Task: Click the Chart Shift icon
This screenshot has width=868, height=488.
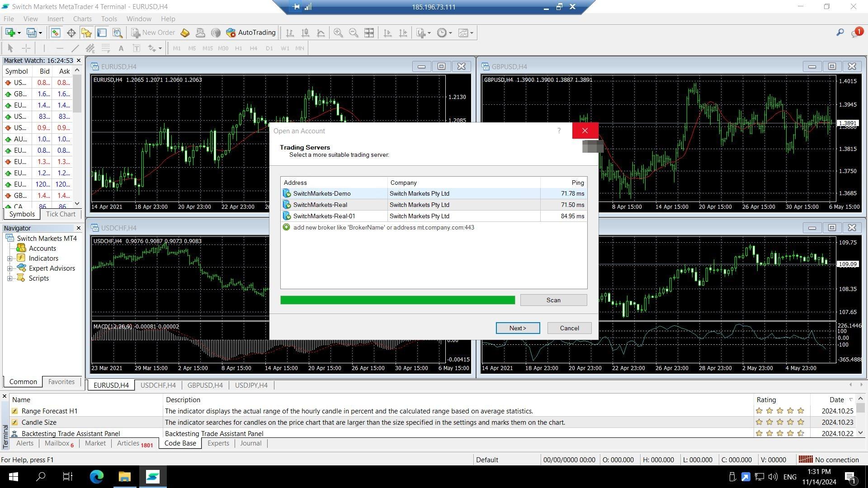Action: point(403,33)
